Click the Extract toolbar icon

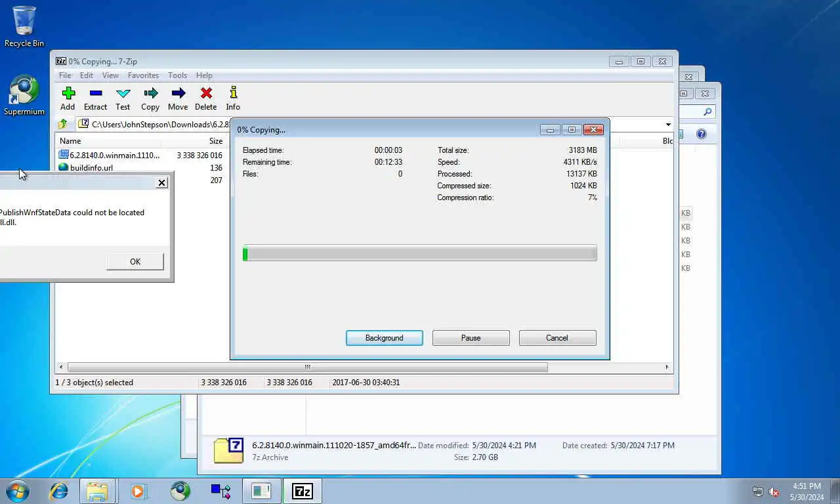coord(95,98)
